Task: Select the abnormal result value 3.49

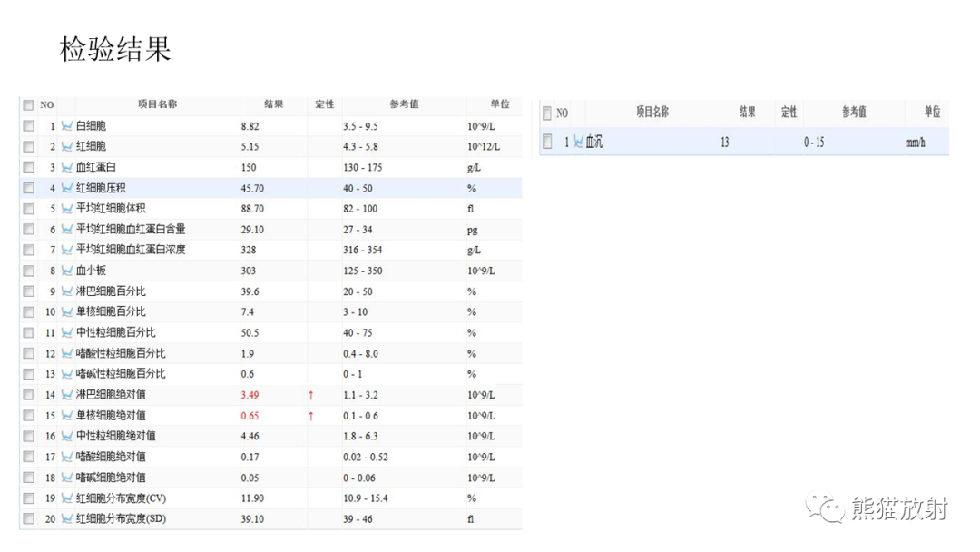Action: point(250,395)
